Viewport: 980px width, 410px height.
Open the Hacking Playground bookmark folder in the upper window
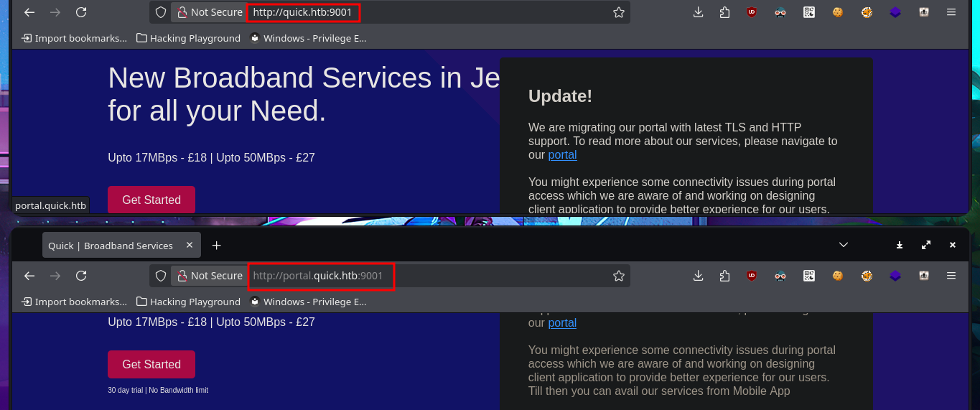[x=188, y=38]
